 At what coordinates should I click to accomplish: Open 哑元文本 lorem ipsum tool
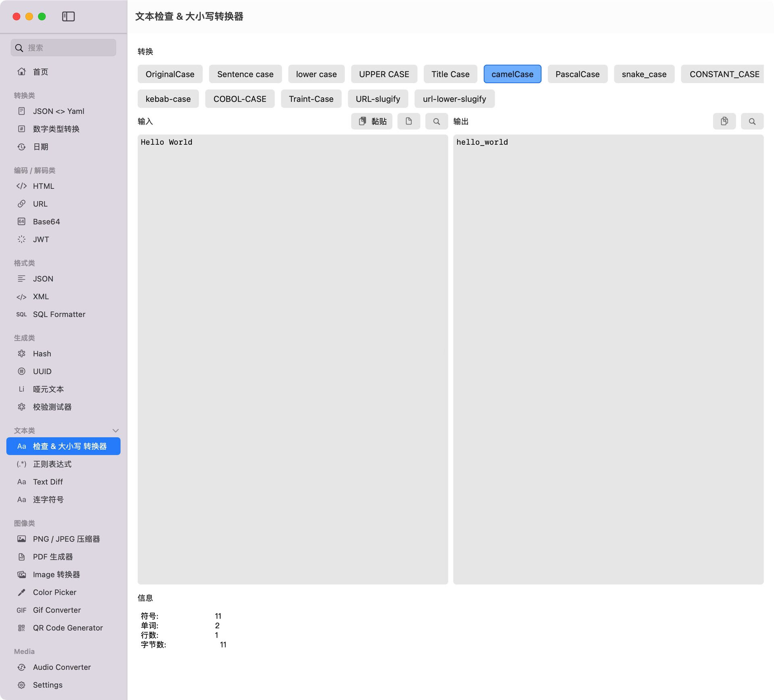(63, 389)
